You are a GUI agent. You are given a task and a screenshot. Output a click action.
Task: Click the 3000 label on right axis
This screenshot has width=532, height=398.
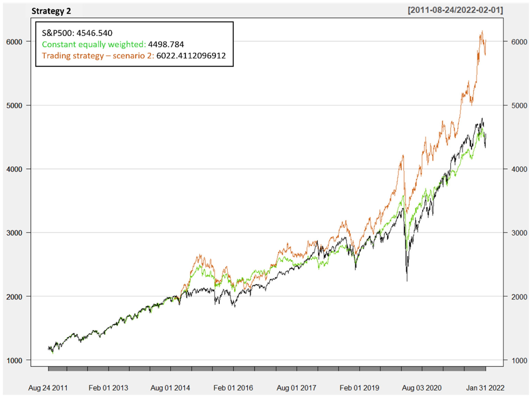tap(519, 233)
